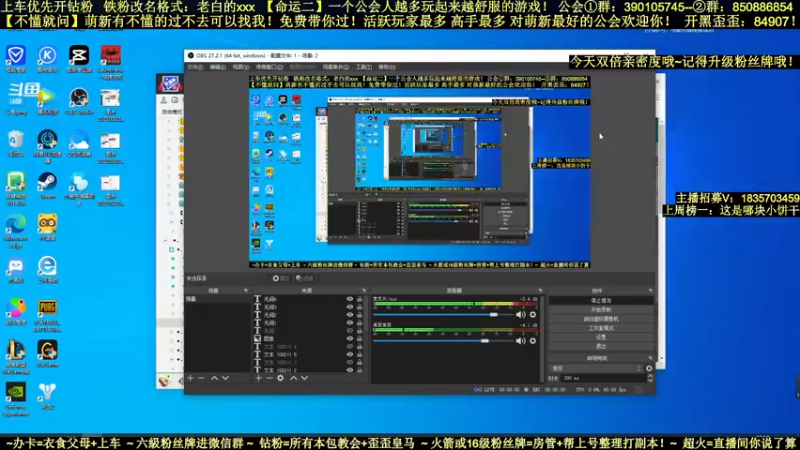Open the WeGame desktop shortcut
The image size is (800, 450).
47,354
